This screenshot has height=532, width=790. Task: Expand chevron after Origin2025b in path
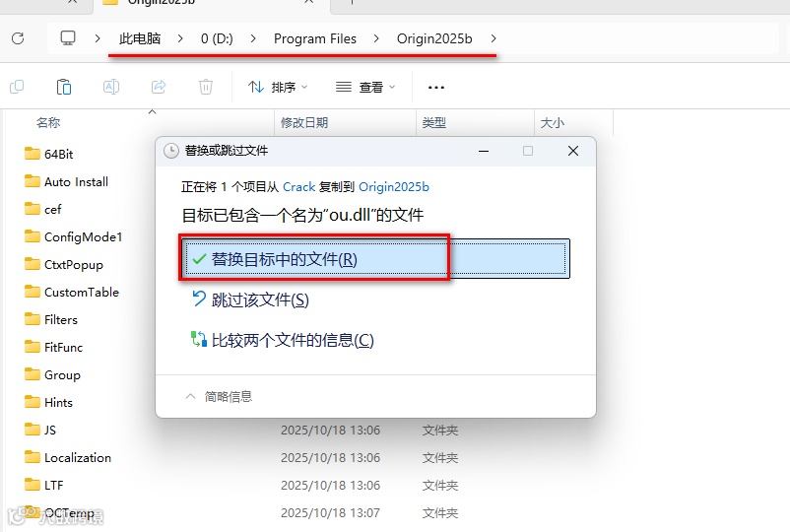point(494,38)
